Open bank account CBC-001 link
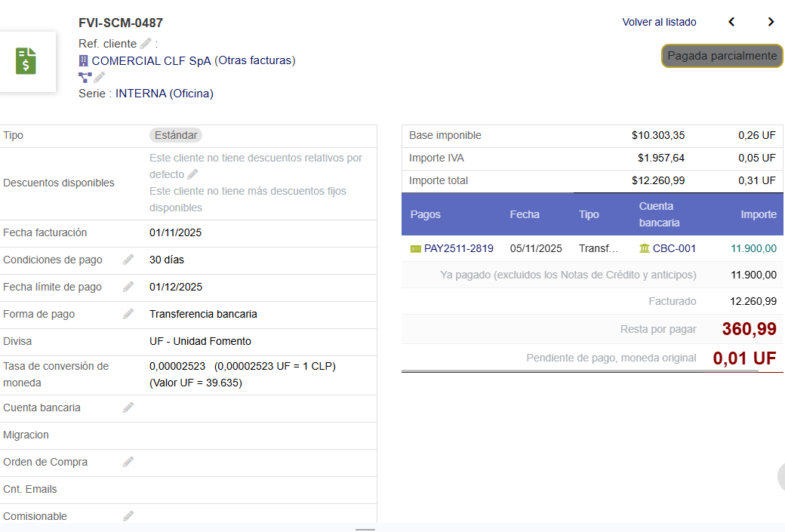The image size is (785, 532). click(674, 248)
